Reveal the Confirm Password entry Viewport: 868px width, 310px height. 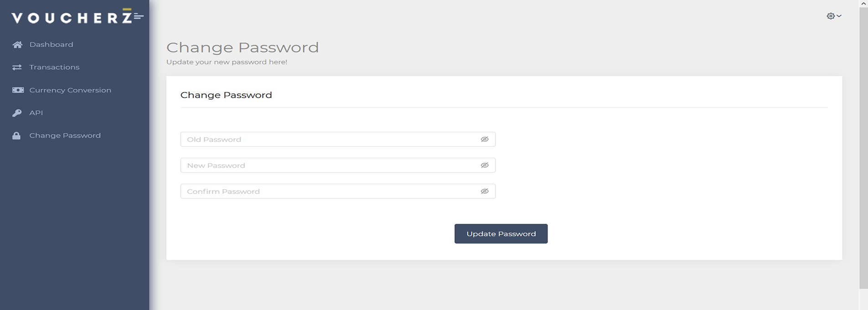(x=484, y=191)
